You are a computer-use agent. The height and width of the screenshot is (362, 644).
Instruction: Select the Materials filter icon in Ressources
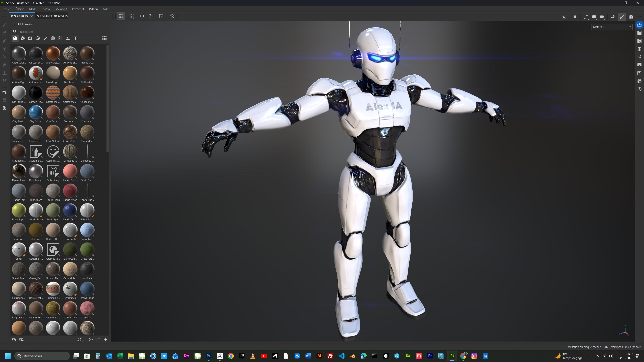pyautogui.click(x=15, y=39)
